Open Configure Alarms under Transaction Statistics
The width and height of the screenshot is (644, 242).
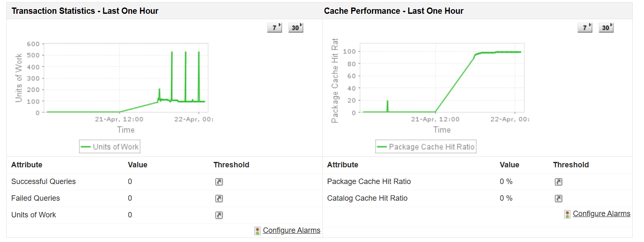click(x=291, y=230)
